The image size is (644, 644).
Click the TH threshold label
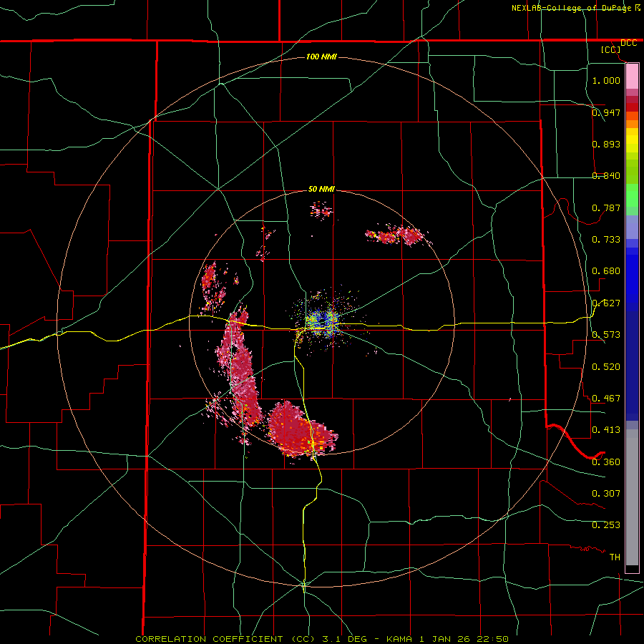click(615, 557)
